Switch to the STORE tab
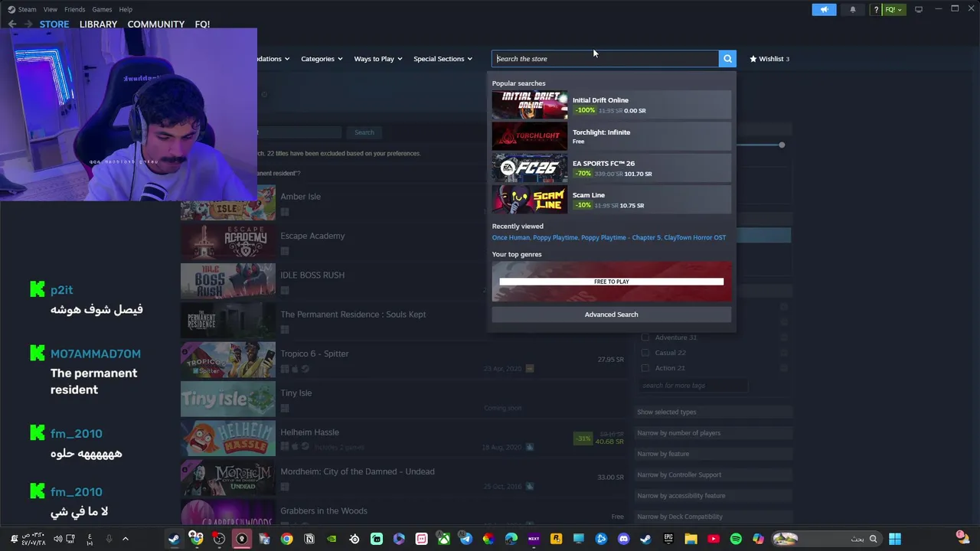The width and height of the screenshot is (980, 551). [x=54, y=24]
